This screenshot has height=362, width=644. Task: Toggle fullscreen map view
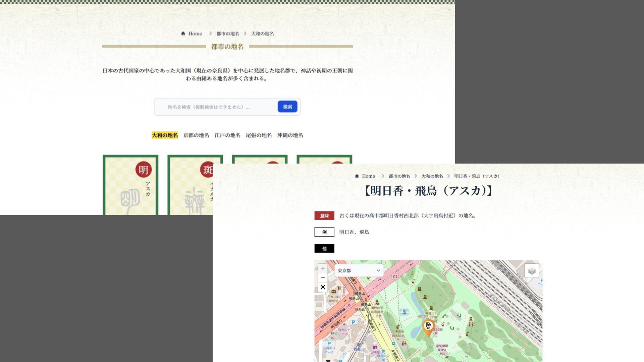[323, 287]
